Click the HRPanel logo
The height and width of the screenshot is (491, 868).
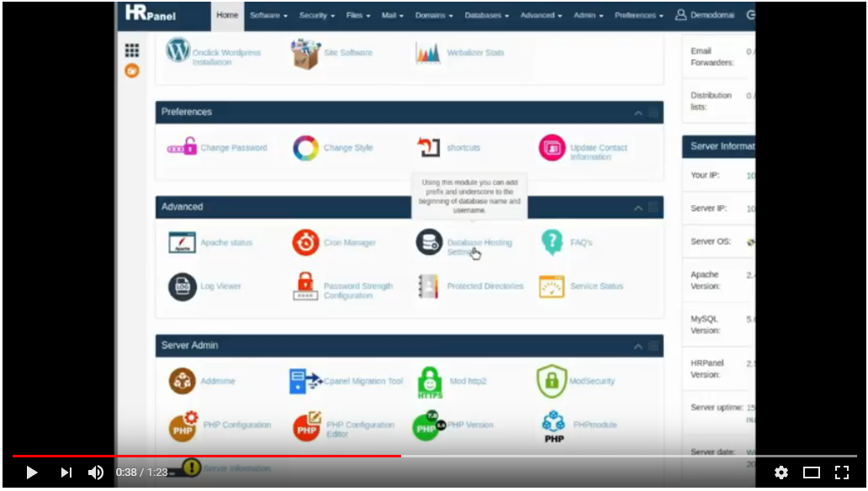[x=150, y=13]
